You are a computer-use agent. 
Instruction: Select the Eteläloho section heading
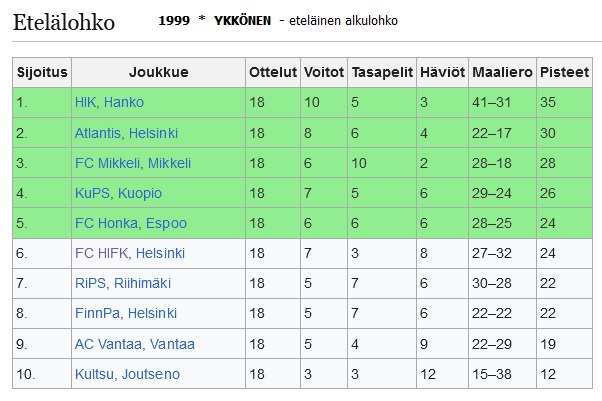[x=64, y=22]
